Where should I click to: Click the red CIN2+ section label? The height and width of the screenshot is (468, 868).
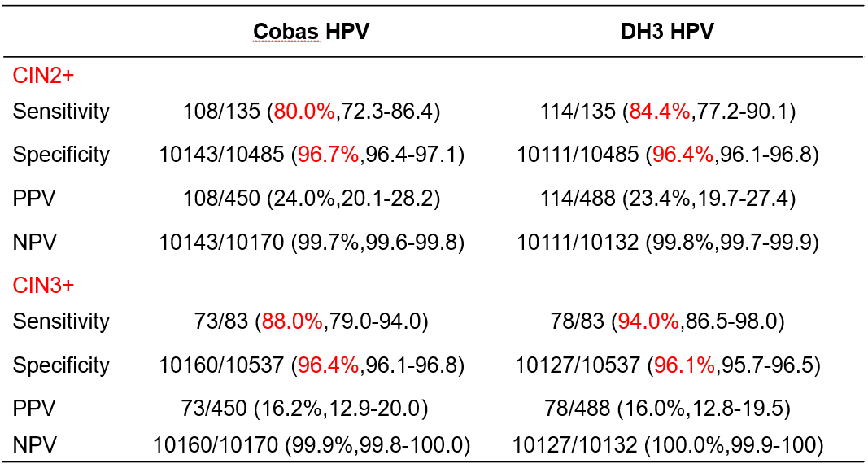coord(44,76)
